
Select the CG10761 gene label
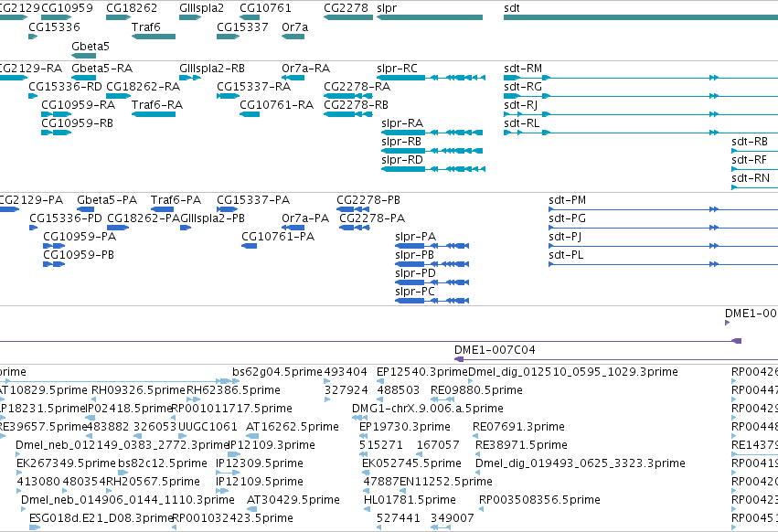pyautogui.click(x=265, y=8)
